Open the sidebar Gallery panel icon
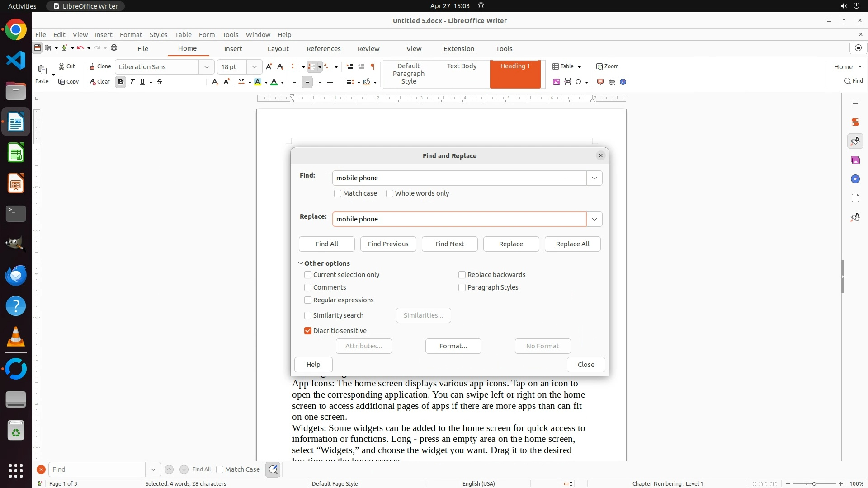This screenshot has width=868, height=488. click(x=855, y=160)
